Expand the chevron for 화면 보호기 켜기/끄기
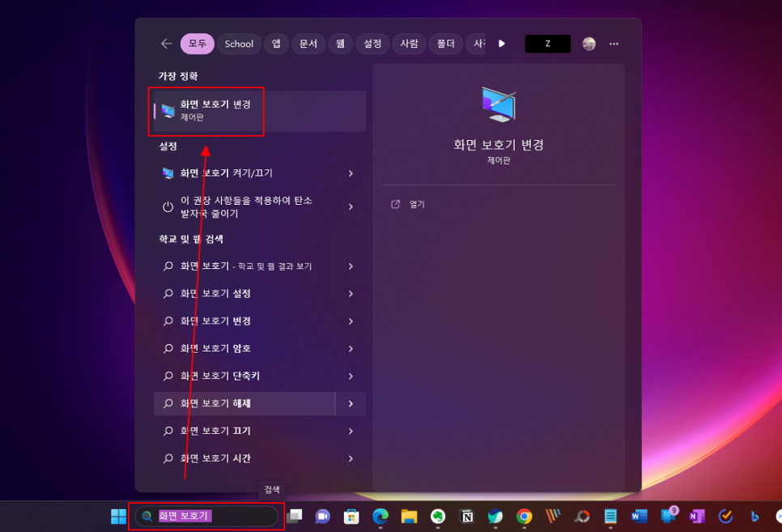Screen dimensions: 782x532 [x=351, y=173]
